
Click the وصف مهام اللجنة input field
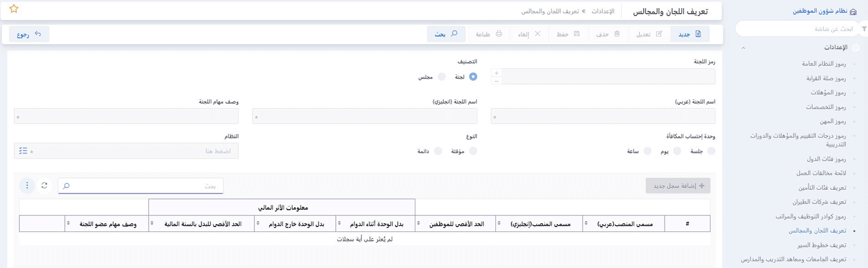point(126,116)
